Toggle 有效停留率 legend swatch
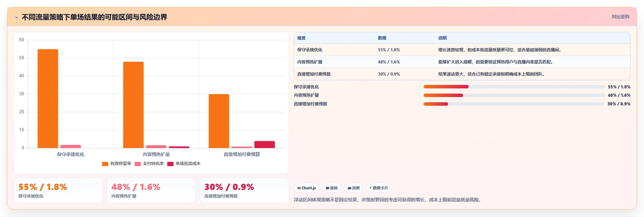The image size is (644, 217). pos(105,164)
